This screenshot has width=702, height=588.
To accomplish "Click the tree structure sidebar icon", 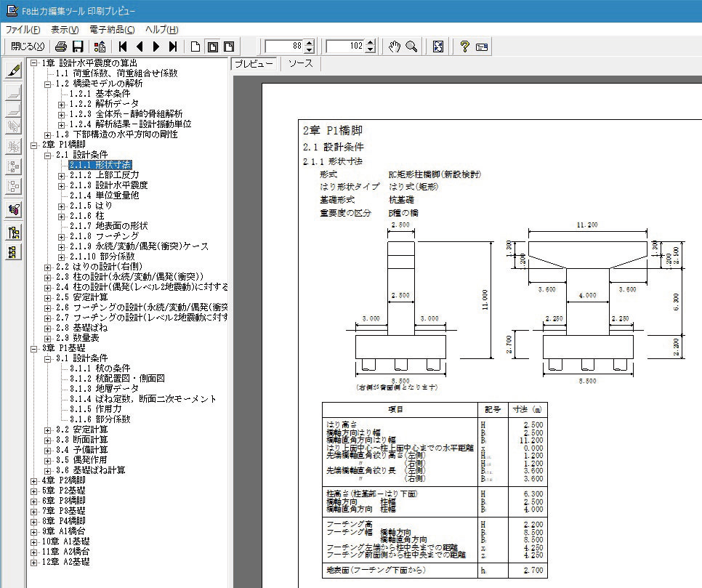I will pyautogui.click(x=13, y=233).
